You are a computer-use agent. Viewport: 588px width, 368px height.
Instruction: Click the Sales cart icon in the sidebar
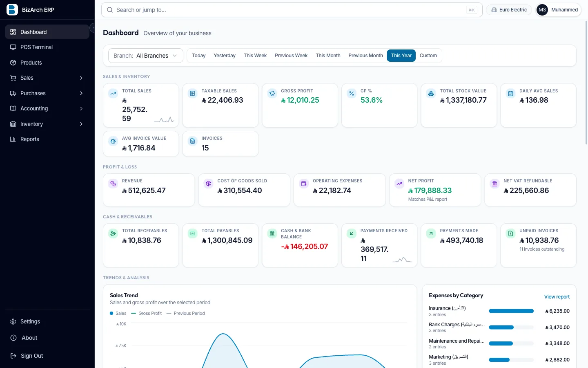(x=13, y=78)
